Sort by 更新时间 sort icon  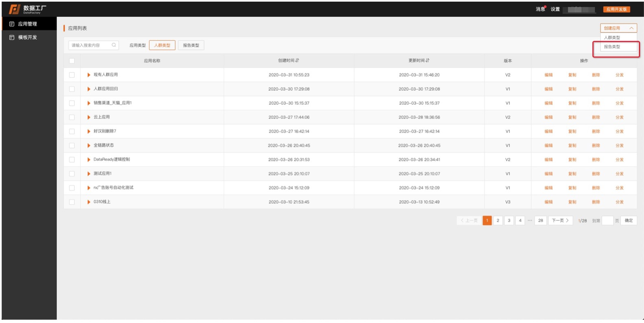(x=428, y=60)
